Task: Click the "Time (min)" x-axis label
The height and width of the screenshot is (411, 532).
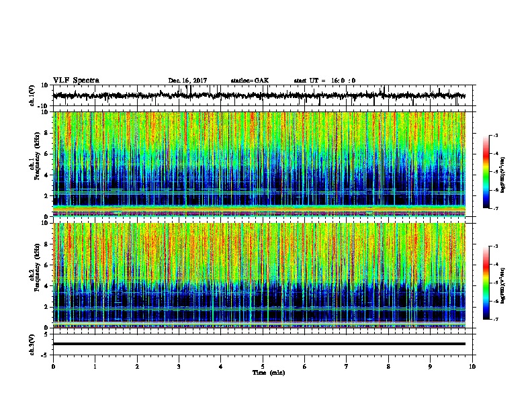Action: click(x=269, y=373)
